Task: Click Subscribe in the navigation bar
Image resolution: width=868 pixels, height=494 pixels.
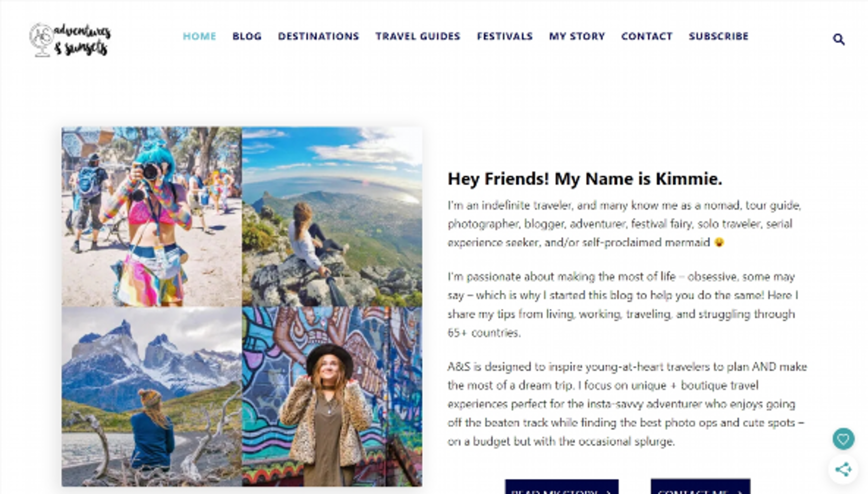Action: point(719,36)
